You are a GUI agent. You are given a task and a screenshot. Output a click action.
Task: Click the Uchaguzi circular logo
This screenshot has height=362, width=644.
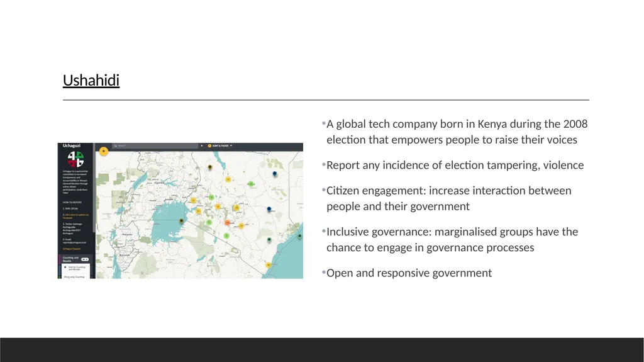[x=75, y=159]
